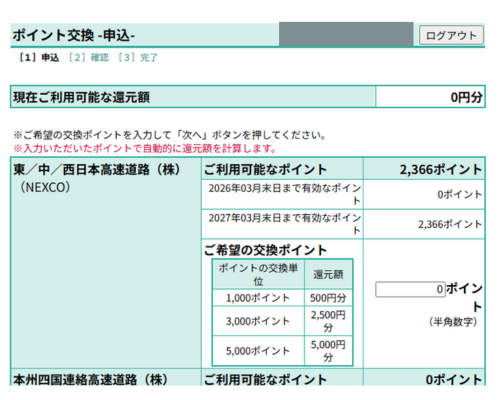Select step [3] 完了 in the progress tabs
500x400 pixels.
[138, 58]
